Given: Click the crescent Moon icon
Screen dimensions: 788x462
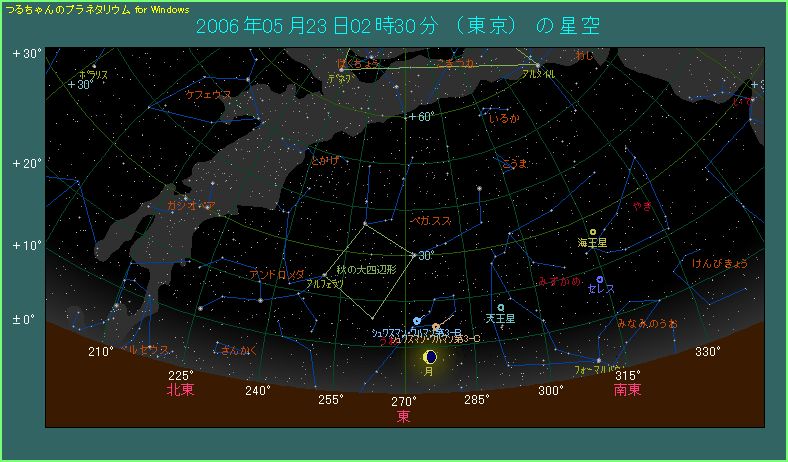Looking at the screenshot, I should click(430, 356).
